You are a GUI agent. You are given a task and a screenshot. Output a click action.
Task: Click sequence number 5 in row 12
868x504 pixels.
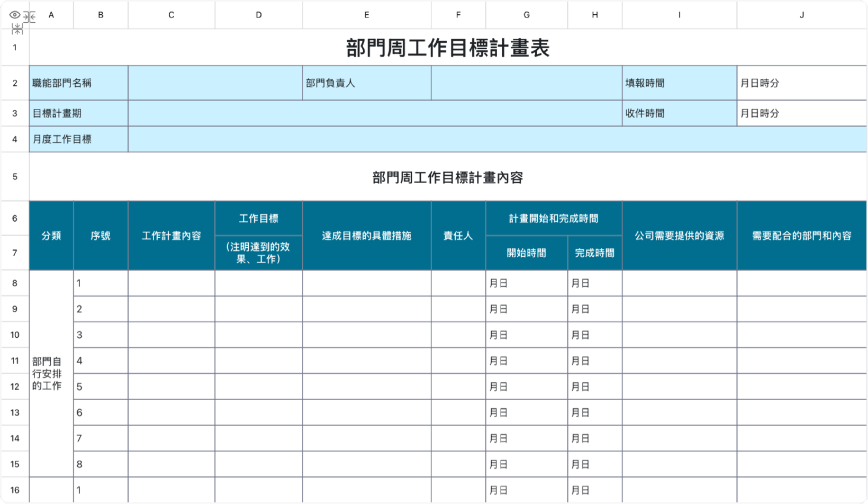[101, 387]
